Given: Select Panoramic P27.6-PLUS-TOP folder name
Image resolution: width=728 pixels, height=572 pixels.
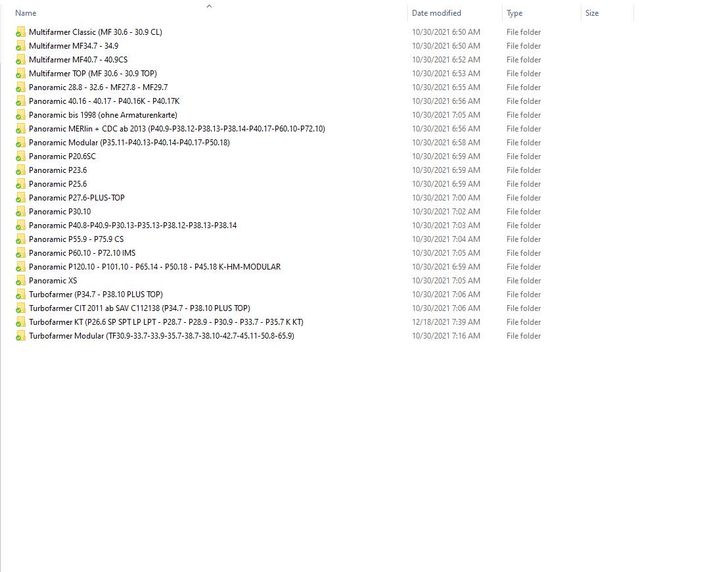Looking at the screenshot, I should 76,198.
